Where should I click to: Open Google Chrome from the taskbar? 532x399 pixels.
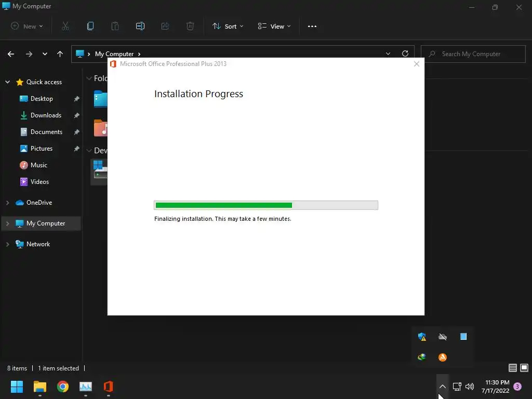pos(63,387)
